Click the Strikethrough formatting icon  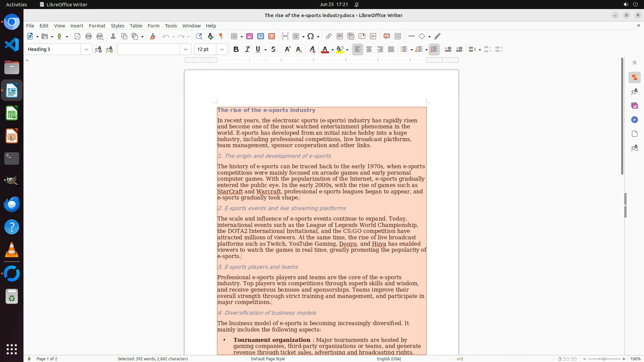click(273, 50)
